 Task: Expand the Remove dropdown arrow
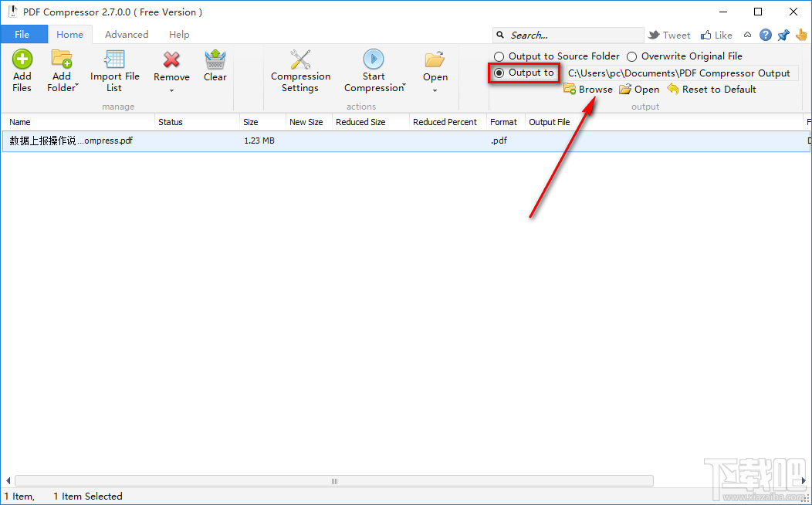[171, 90]
